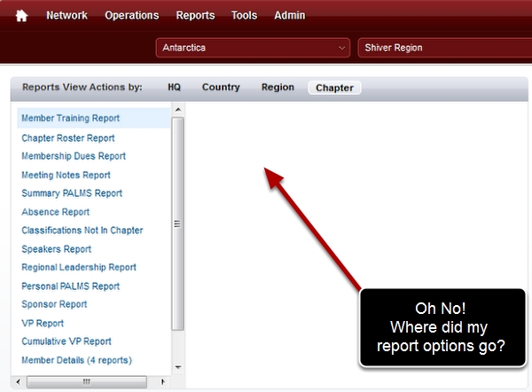Open the Reports menu
The height and width of the screenshot is (392, 532).
pos(195,16)
